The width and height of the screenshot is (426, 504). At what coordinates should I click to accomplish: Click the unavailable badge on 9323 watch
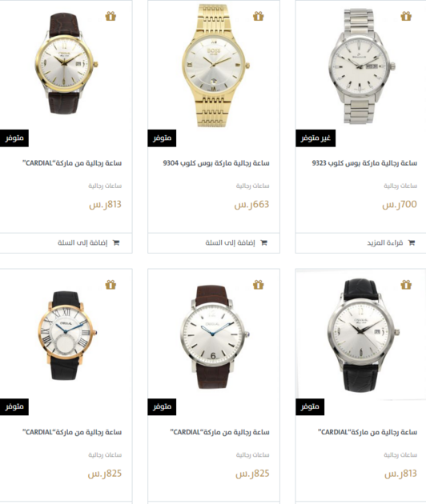[x=315, y=138]
